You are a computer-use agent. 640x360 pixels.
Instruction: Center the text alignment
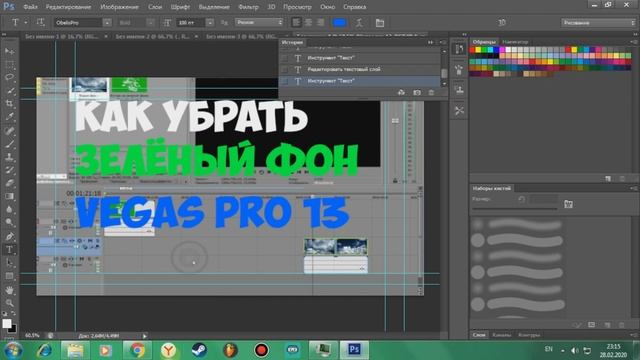click(x=309, y=23)
